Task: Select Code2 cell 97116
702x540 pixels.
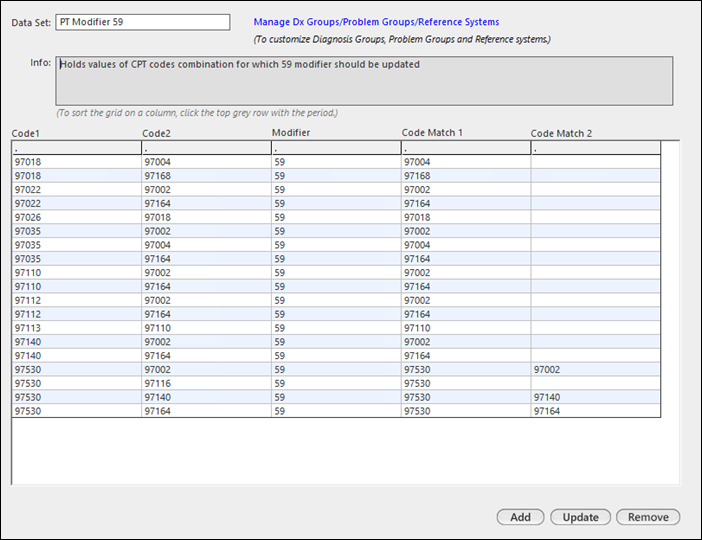Action: pos(206,384)
